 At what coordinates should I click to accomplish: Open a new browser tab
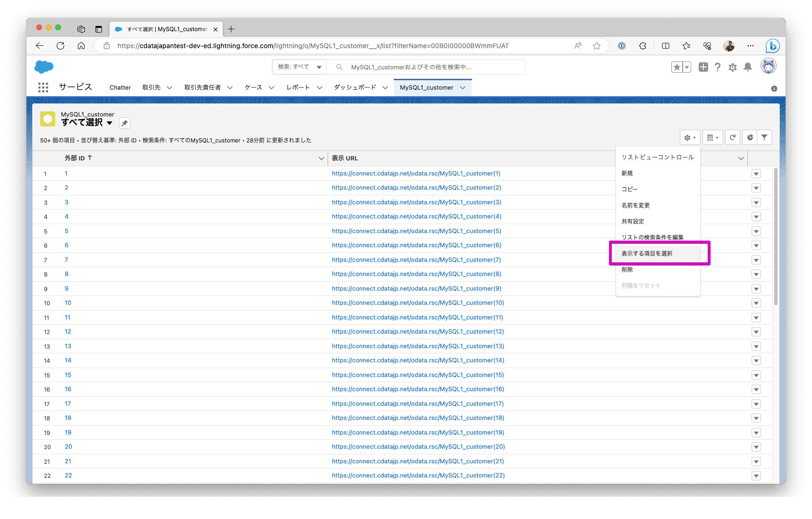point(231,29)
